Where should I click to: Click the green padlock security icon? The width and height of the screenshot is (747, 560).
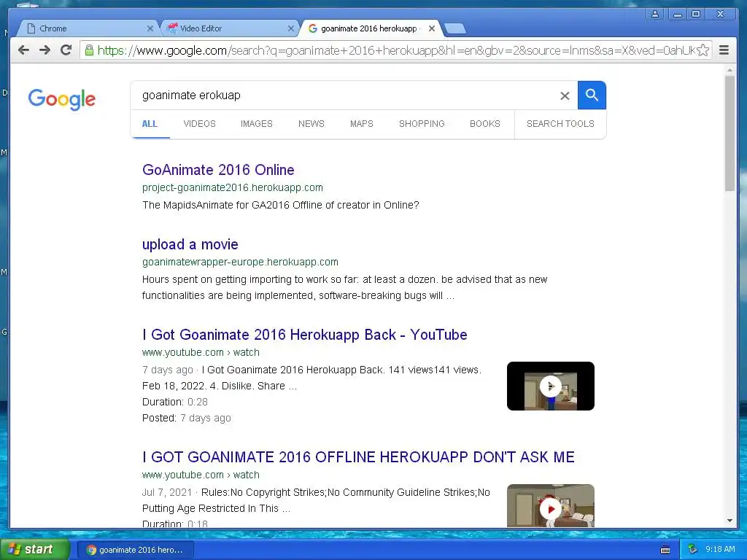(x=89, y=50)
